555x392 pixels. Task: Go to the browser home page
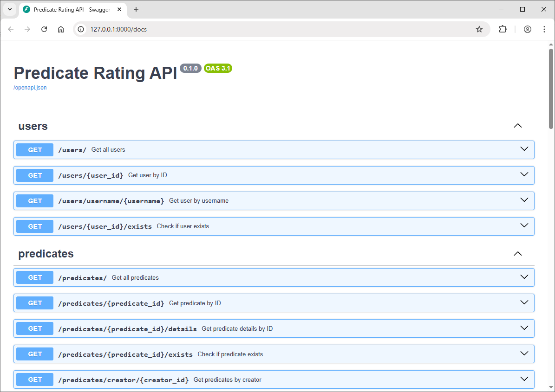click(x=61, y=29)
